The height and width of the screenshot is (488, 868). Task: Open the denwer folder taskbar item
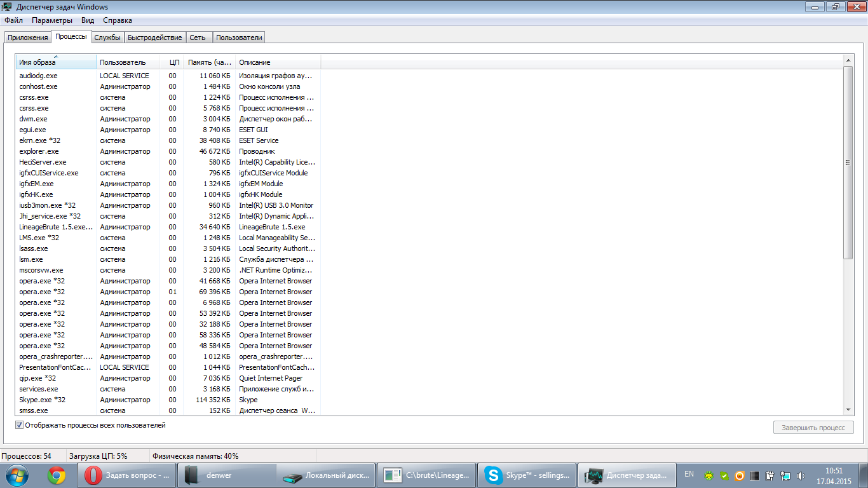pos(226,475)
